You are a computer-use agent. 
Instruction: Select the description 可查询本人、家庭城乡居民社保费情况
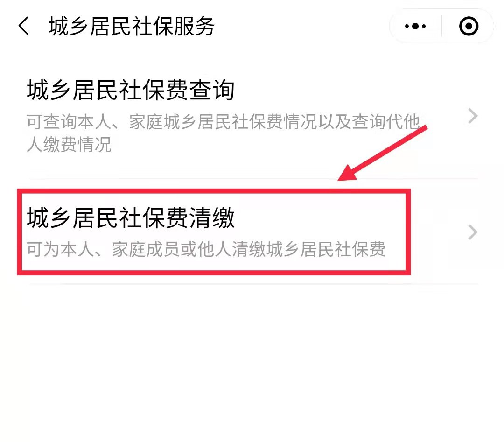(x=171, y=122)
